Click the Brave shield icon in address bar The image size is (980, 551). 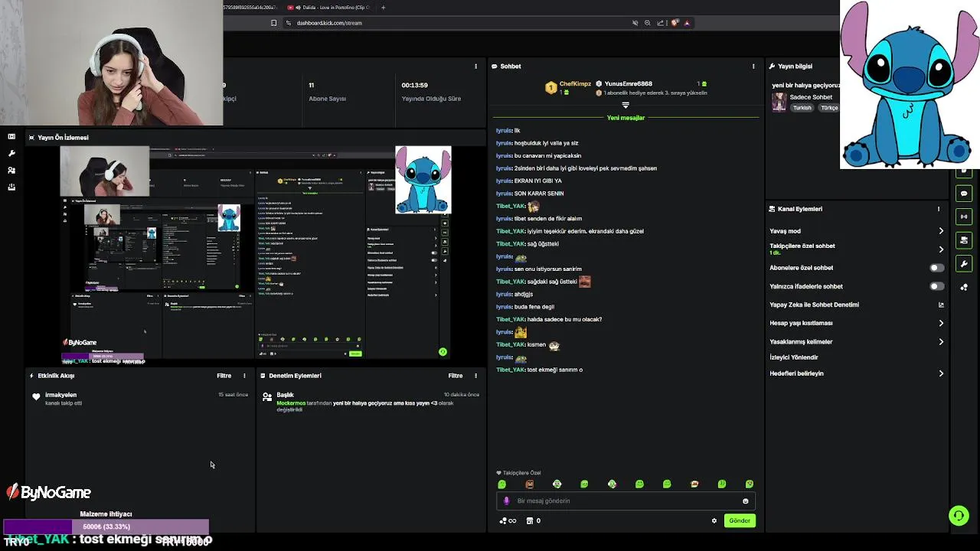click(675, 23)
